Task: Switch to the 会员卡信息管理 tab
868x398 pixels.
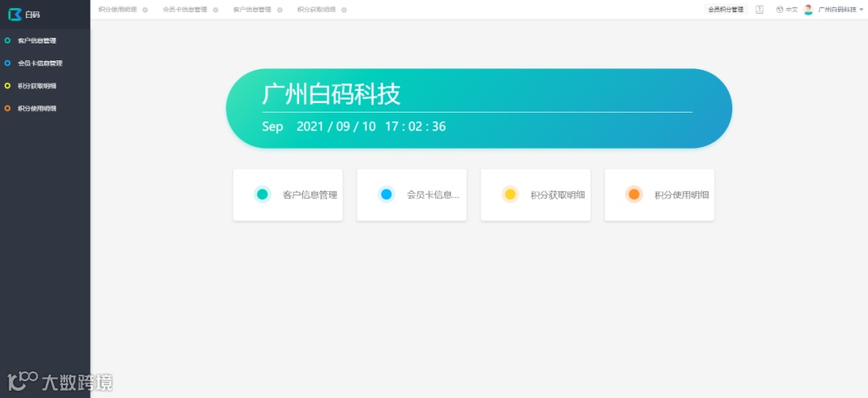Action: pyautogui.click(x=185, y=10)
